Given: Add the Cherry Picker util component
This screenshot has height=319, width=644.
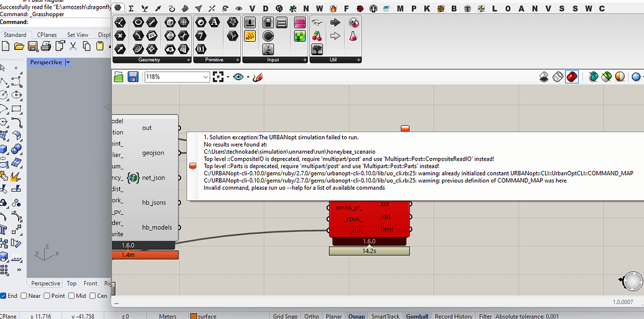Looking at the screenshot, I should pos(317,35).
